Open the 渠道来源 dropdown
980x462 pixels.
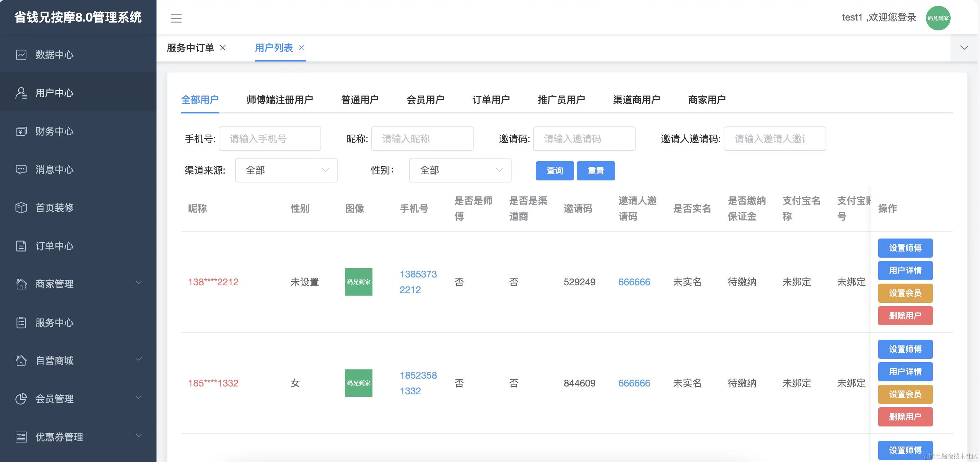[286, 170]
